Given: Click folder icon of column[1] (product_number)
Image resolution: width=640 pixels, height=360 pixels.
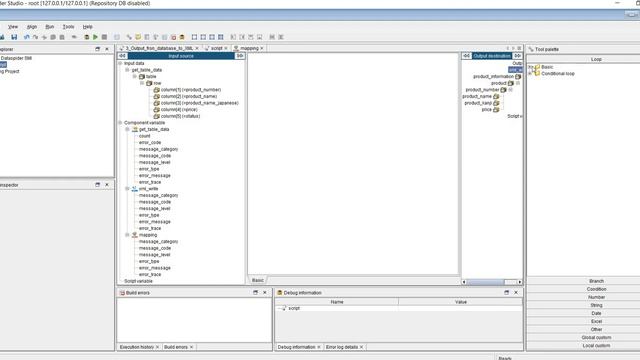Looking at the screenshot, I should 156,90.
